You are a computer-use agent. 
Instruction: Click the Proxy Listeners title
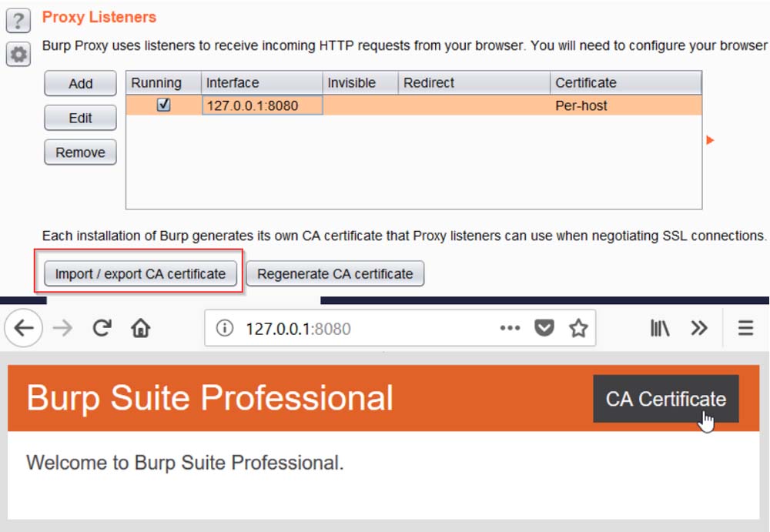click(x=99, y=17)
